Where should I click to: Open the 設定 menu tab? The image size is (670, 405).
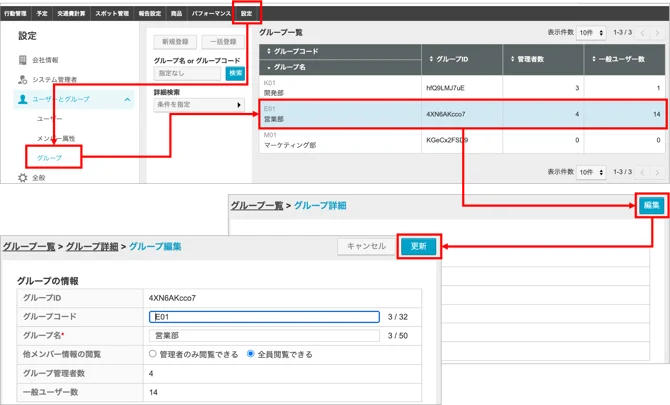pos(247,14)
